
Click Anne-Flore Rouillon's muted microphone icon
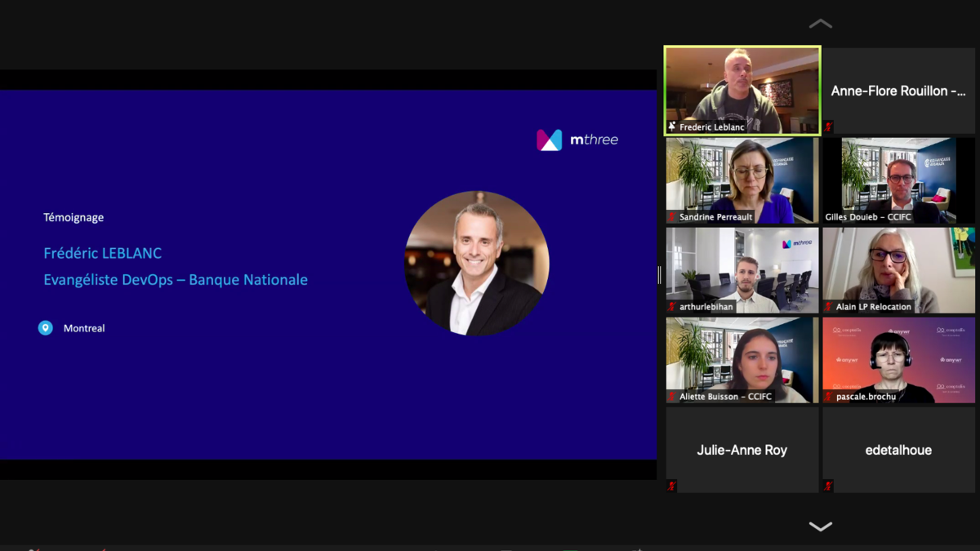pos(828,127)
